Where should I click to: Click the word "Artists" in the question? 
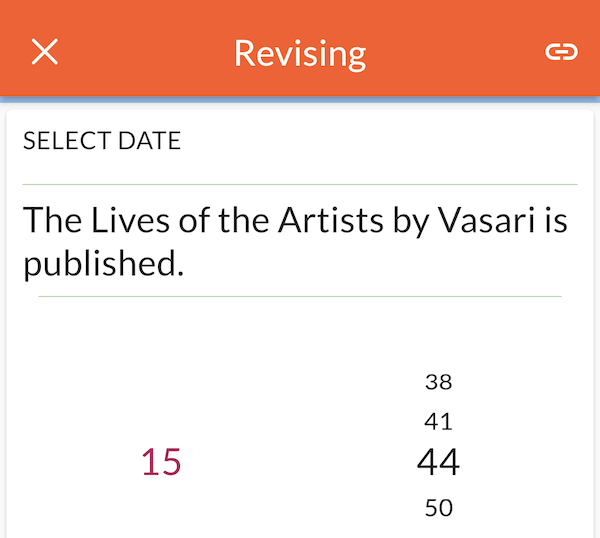point(331,220)
